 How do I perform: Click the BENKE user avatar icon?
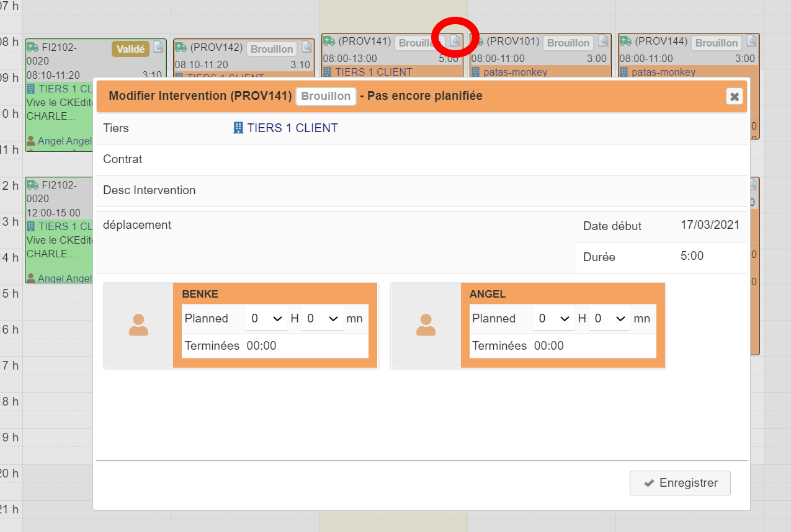pos(138,325)
